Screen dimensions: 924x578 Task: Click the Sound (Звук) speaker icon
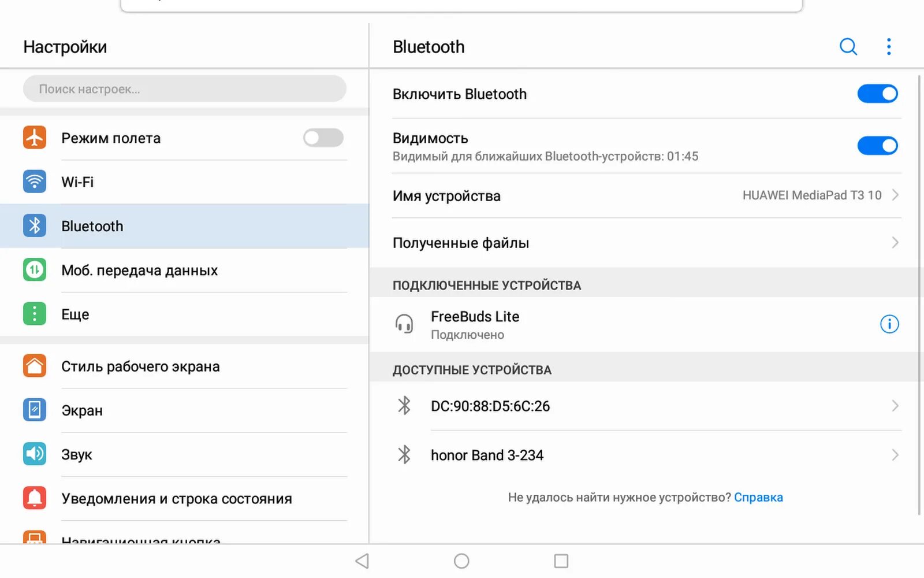pos(35,454)
